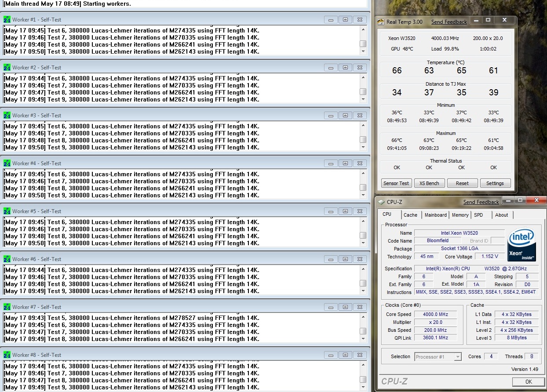Image resolution: width=547 pixels, height=392 pixels.
Task: Click the Worker #7 Test 5 M278527 line
Action: tap(131, 318)
